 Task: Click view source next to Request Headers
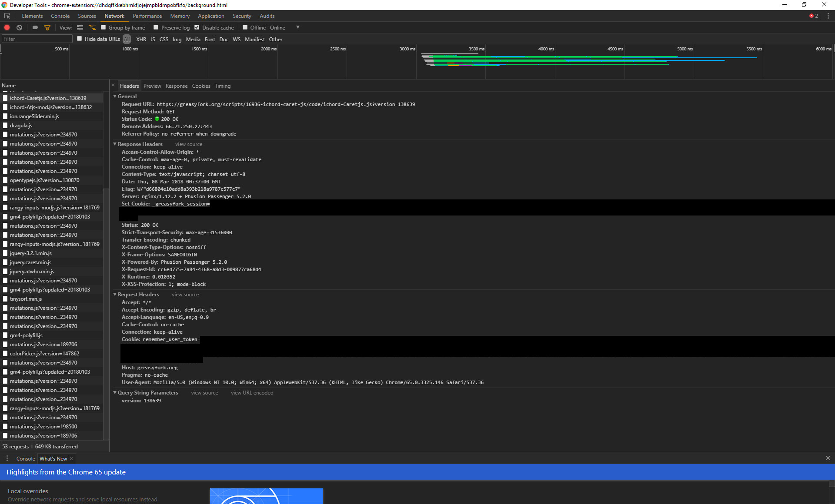point(185,295)
